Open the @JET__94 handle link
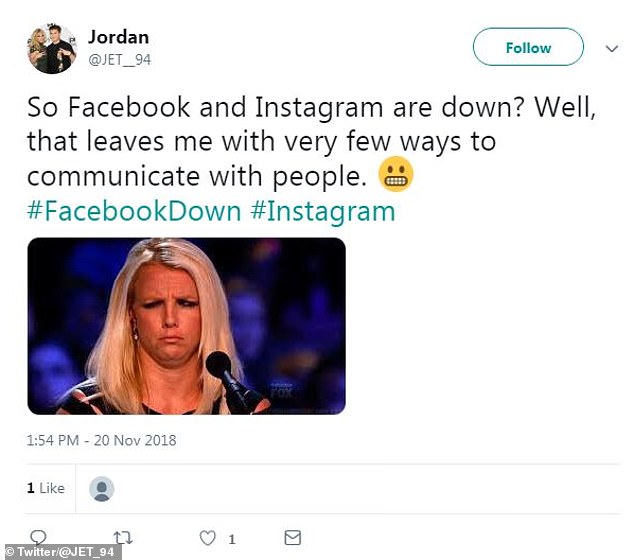634x560 pixels. pyautogui.click(x=119, y=60)
